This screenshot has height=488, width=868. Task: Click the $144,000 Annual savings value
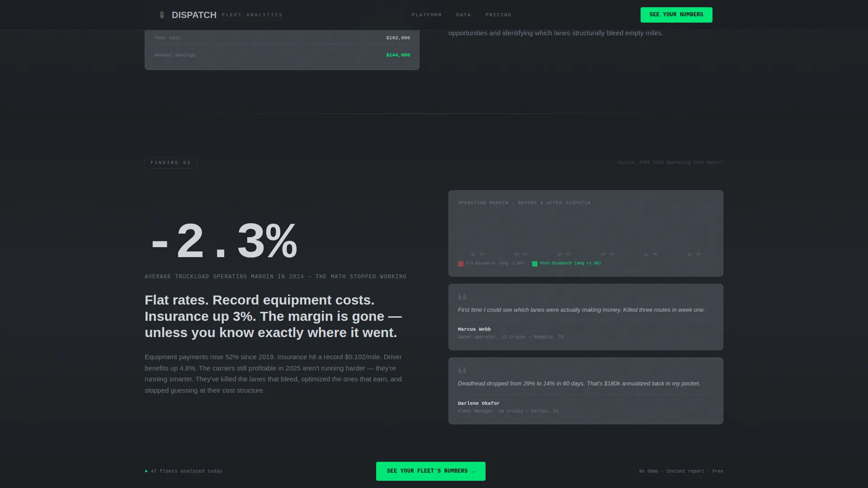pyautogui.click(x=398, y=55)
